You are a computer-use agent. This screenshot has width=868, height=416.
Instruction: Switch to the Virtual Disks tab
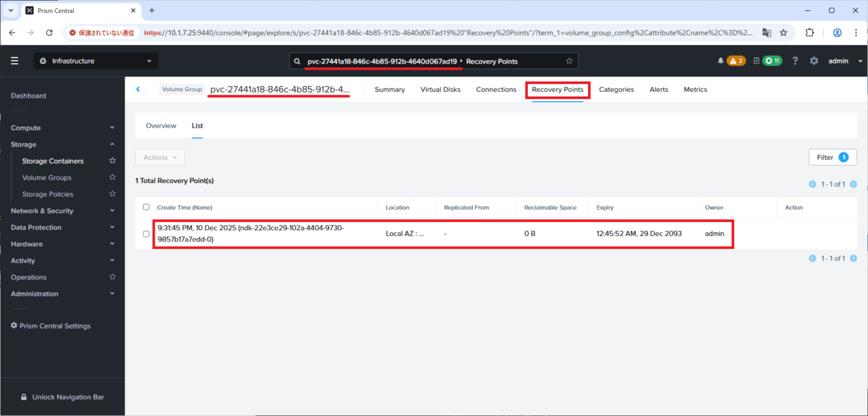[441, 90]
